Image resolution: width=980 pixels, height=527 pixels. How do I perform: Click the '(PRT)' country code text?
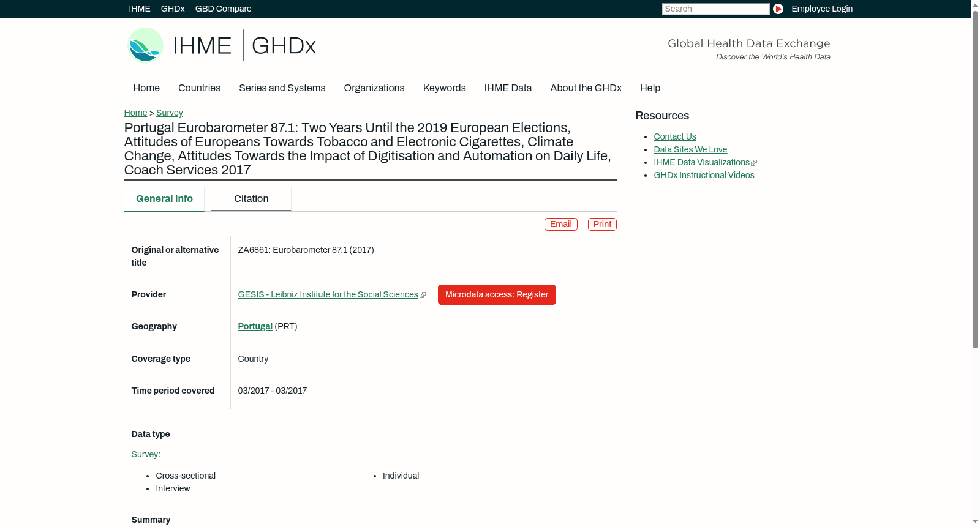286,326
